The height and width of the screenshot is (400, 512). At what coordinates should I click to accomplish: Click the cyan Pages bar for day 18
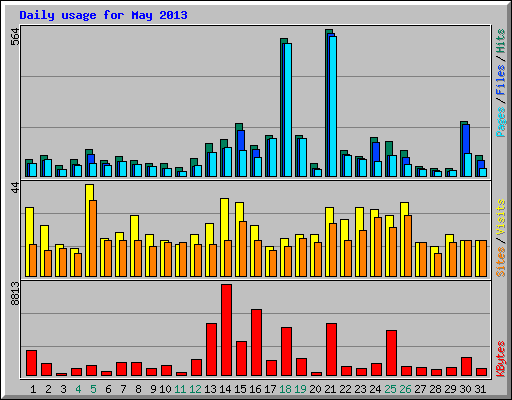click(288, 110)
